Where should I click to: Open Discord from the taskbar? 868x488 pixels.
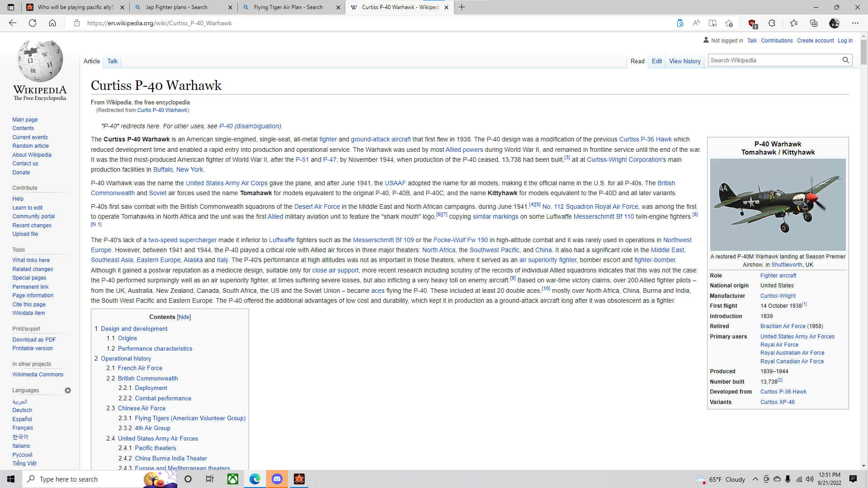277,479
